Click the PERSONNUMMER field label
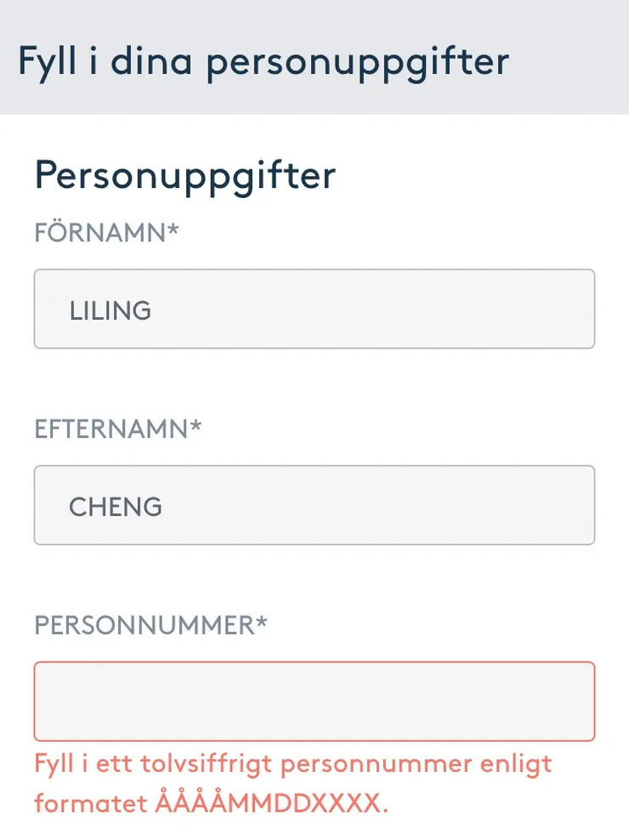 pos(144,626)
